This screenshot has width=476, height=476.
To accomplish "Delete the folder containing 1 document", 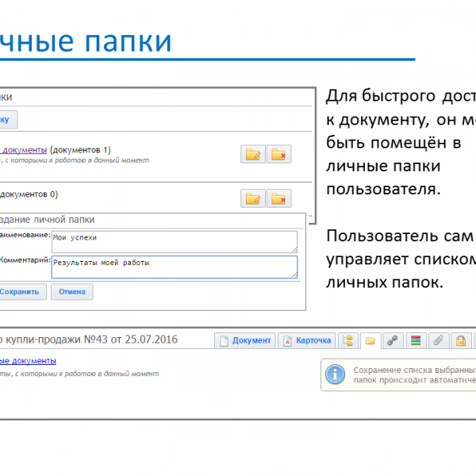I will click(x=278, y=155).
